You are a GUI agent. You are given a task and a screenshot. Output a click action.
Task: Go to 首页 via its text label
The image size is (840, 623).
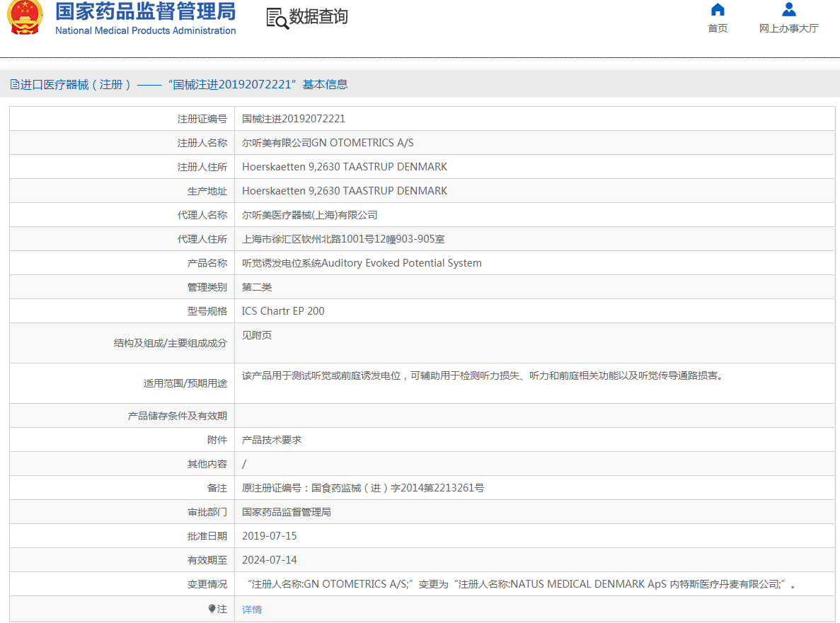(x=718, y=28)
